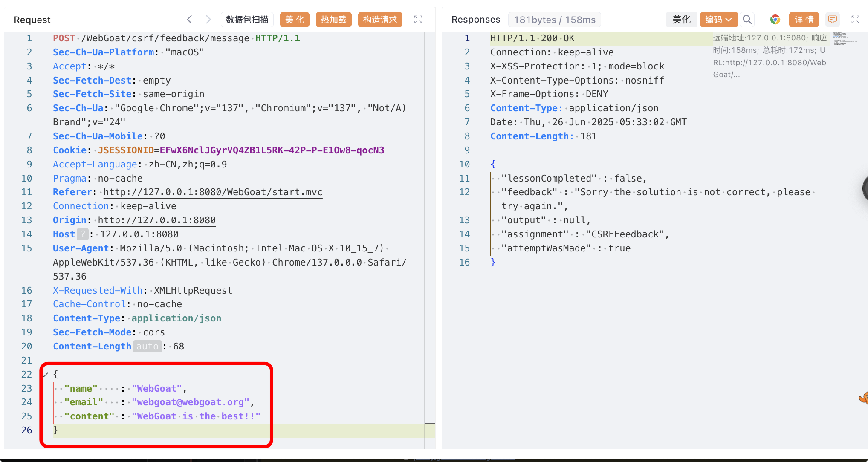Click the 数据包扫描 button
This screenshot has height=462, width=868.
pyautogui.click(x=247, y=20)
